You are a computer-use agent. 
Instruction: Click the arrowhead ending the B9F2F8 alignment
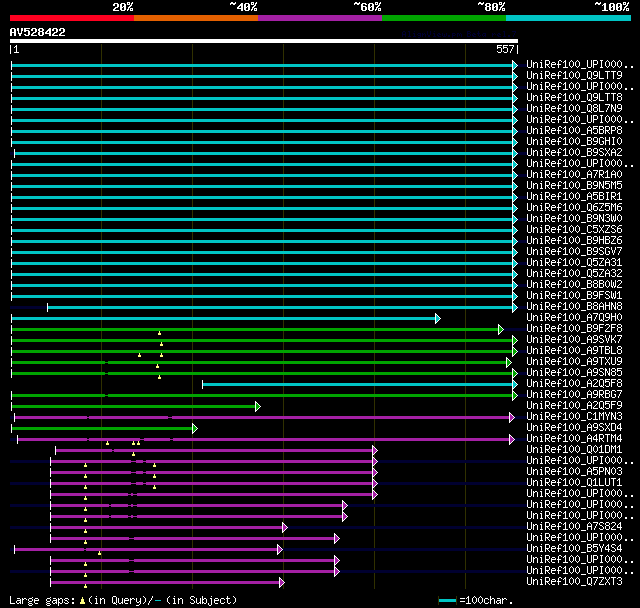tap(501, 329)
